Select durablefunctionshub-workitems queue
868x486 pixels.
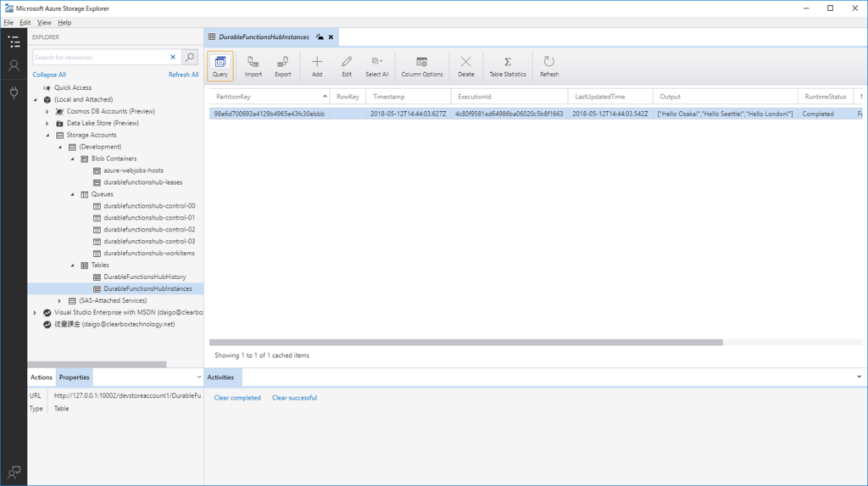click(x=149, y=254)
